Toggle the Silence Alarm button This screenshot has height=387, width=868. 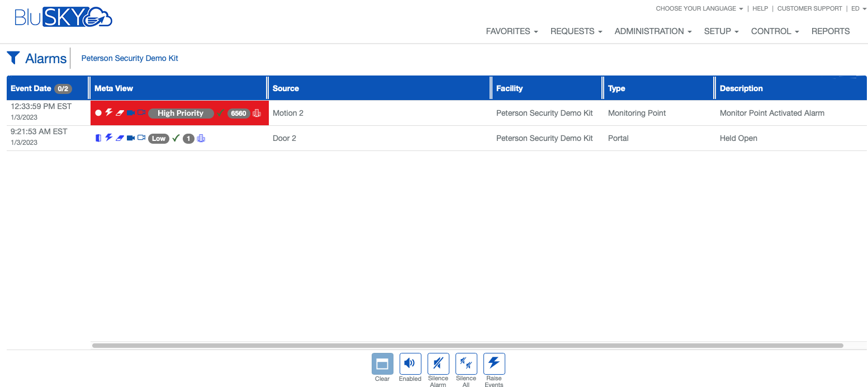point(438,364)
